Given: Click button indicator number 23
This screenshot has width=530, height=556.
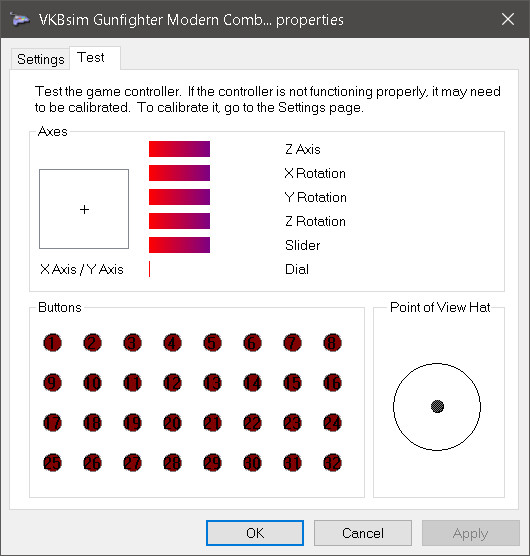Looking at the screenshot, I should point(292,423).
